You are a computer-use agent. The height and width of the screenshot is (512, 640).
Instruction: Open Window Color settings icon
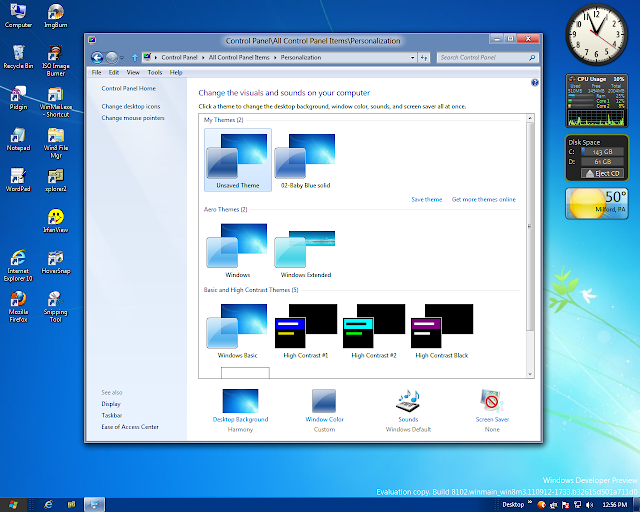coord(324,401)
